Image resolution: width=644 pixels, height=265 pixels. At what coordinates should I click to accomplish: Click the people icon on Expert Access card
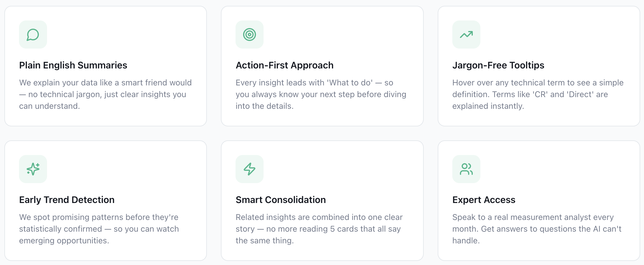(x=466, y=169)
